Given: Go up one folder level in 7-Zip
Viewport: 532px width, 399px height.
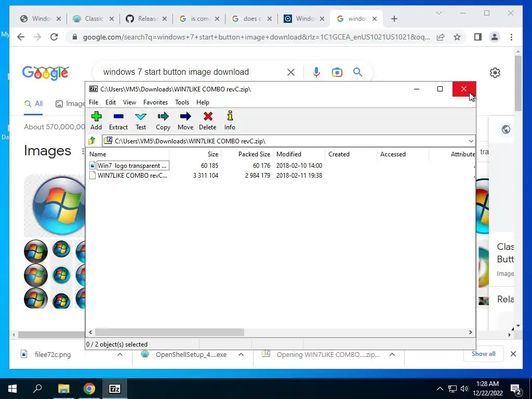Looking at the screenshot, I should click(92, 141).
